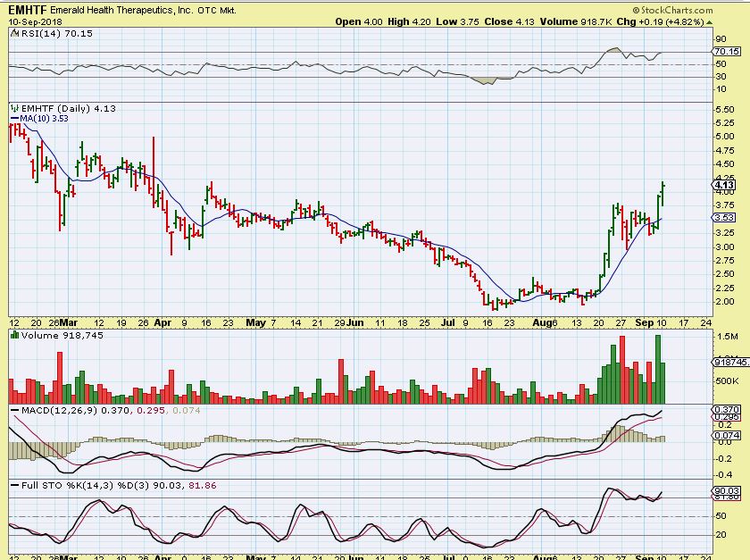The height and width of the screenshot is (560, 750).
Task: Click the Volume 918,745 panel label
Action: (62, 336)
